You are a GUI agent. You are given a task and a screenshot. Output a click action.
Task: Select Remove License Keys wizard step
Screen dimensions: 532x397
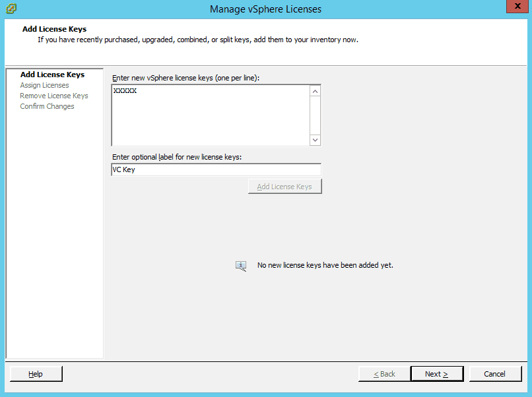click(x=54, y=96)
